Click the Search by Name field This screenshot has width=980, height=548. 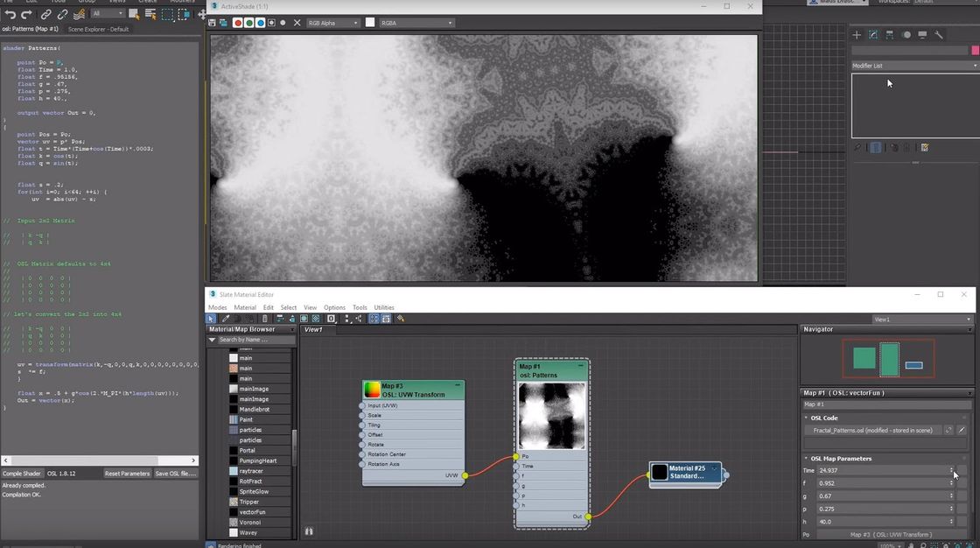point(245,341)
